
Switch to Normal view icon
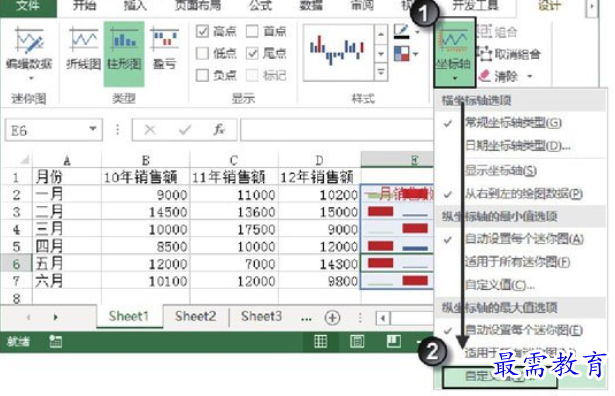(320, 342)
